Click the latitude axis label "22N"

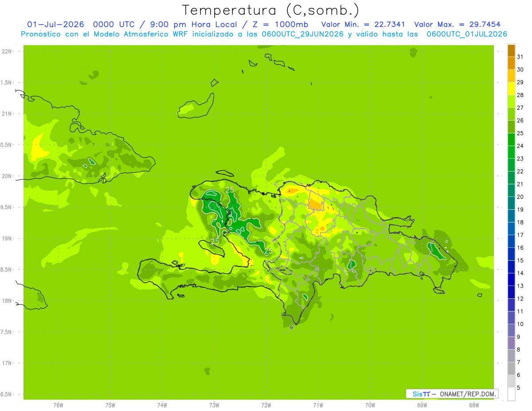click(7, 51)
